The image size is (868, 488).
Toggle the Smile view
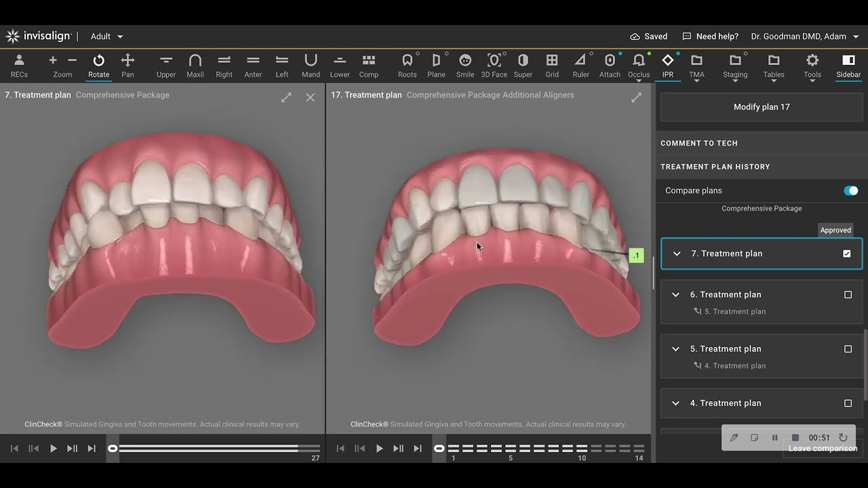pyautogui.click(x=465, y=66)
